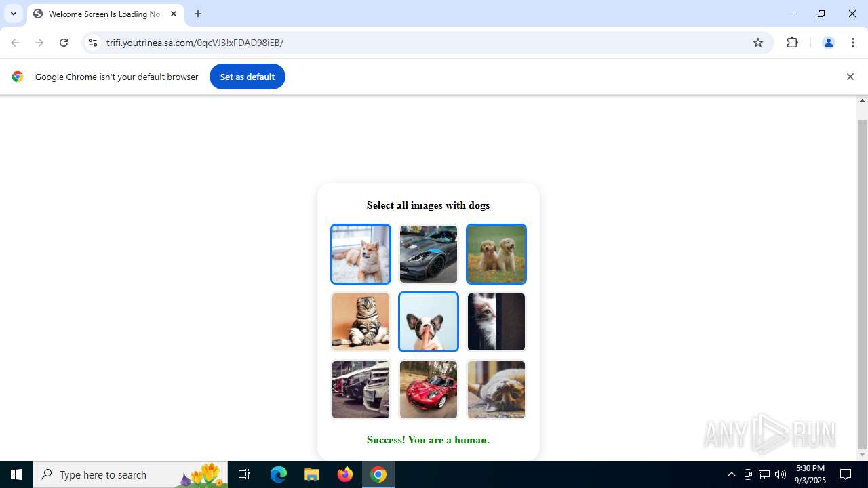This screenshot has width=868, height=488.
Task: Click scrollbar down arrow
Action: [863, 455]
